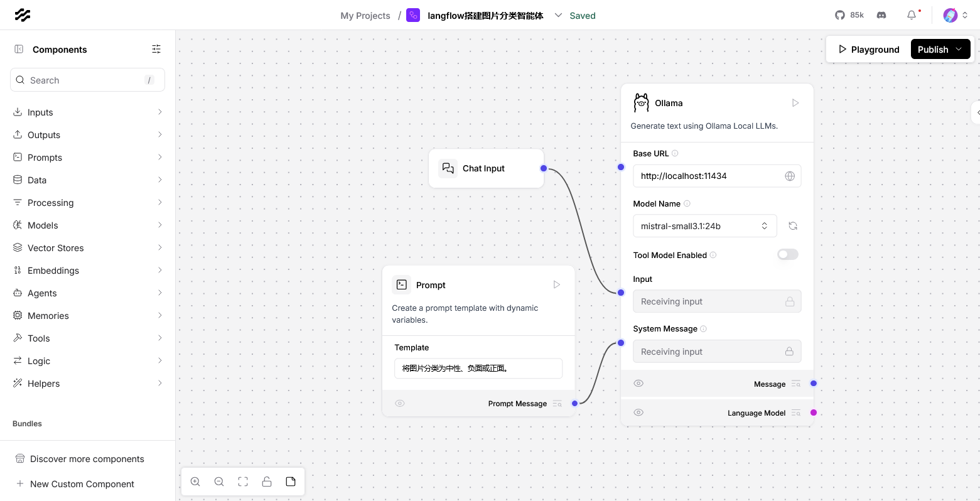Screen dimensions: 980x501
Task: Click the globe icon in Base URL field
Action: coord(790,176)
